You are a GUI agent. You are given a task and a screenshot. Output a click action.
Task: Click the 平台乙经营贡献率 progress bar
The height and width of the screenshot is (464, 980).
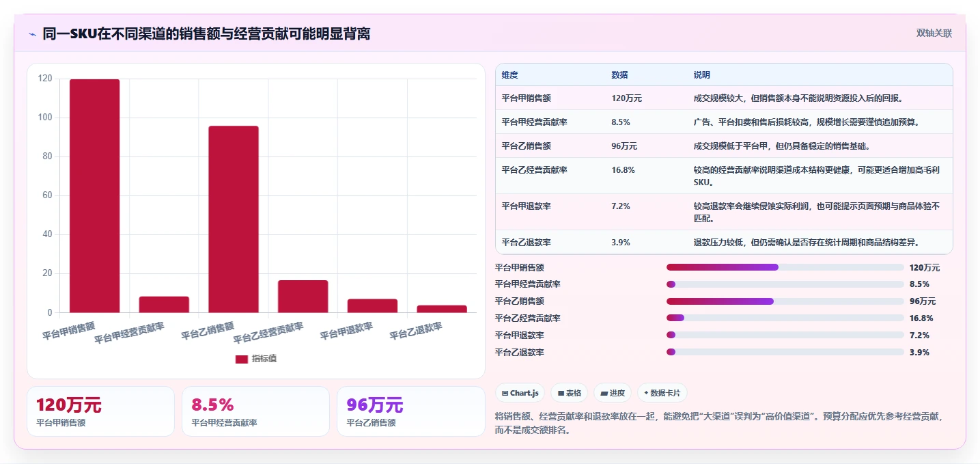pyautogui.click(x=785, y=318)
